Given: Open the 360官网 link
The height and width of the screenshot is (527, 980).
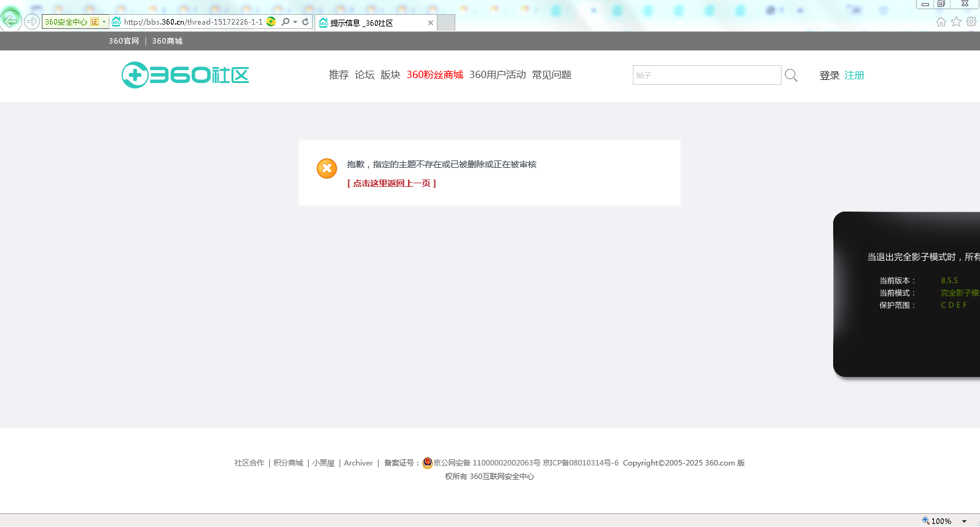Looking at the screenshot, I should pyautogui.click(x=124, y=41).
